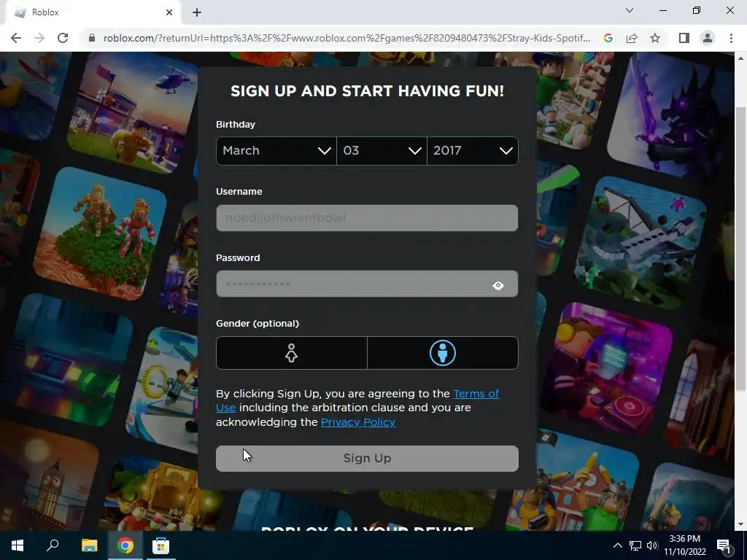The width and height of the screenshot is (747, 560).
Task: Show hidden system tray icons
Action: (617, 545)
